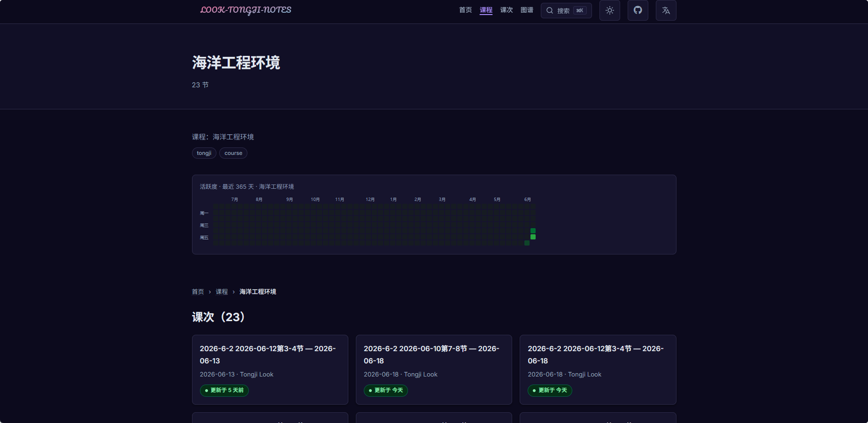Click the 7月 month label on heatmap

pyautogui.click(x=235, y=200)
